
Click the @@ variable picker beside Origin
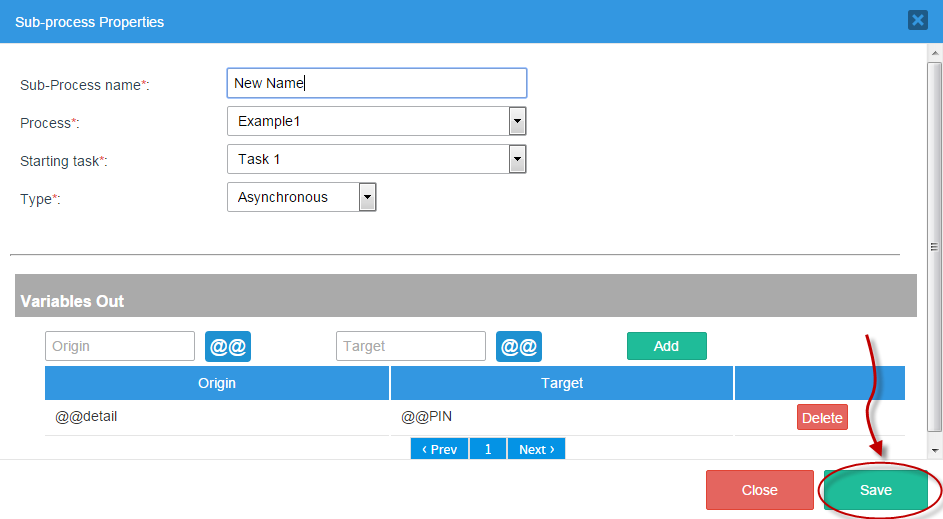click(x=228, y=346)
